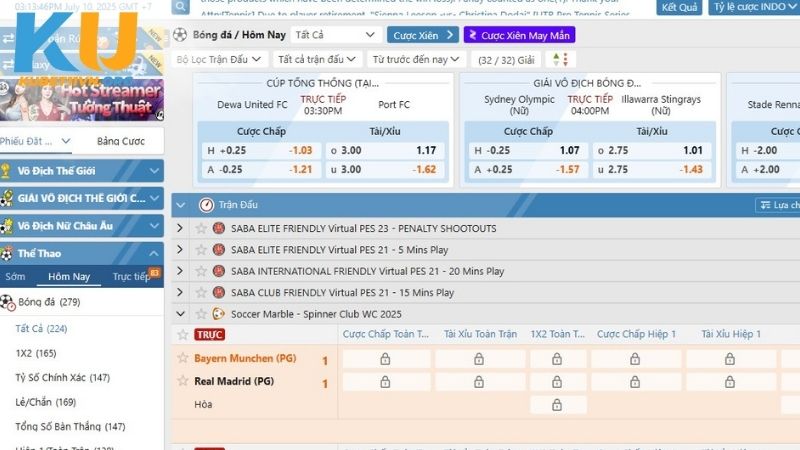Toggle favorite star for Real Madrid (PG)

183,381
